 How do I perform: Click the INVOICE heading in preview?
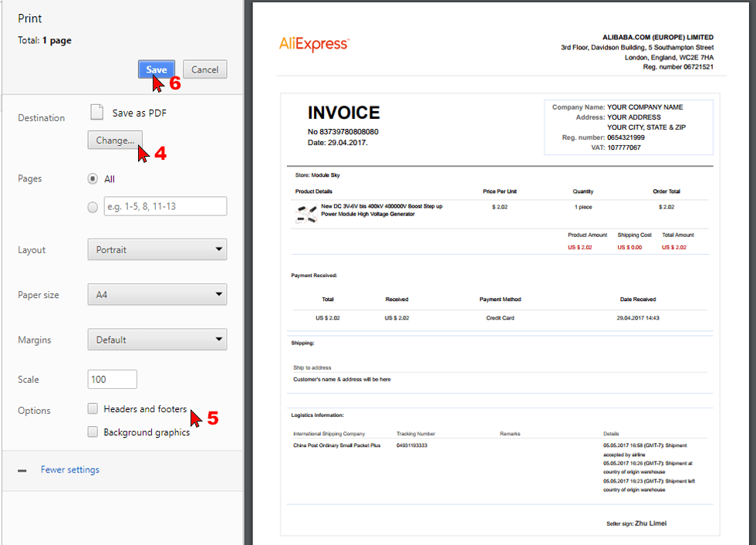pos(344,113)
